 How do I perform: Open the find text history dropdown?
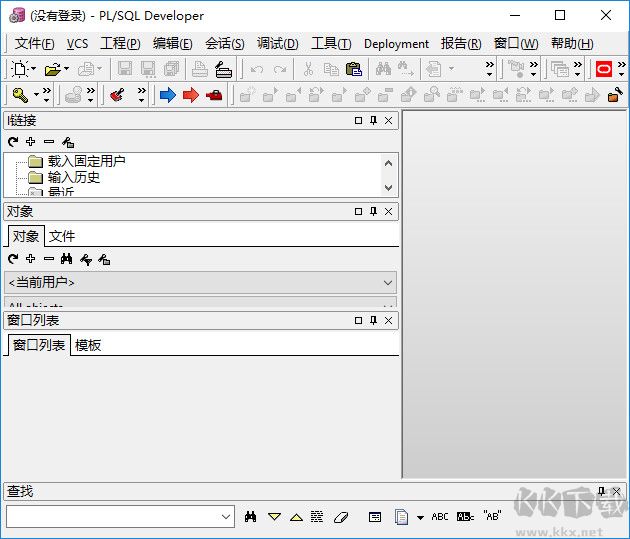(226, 517)
